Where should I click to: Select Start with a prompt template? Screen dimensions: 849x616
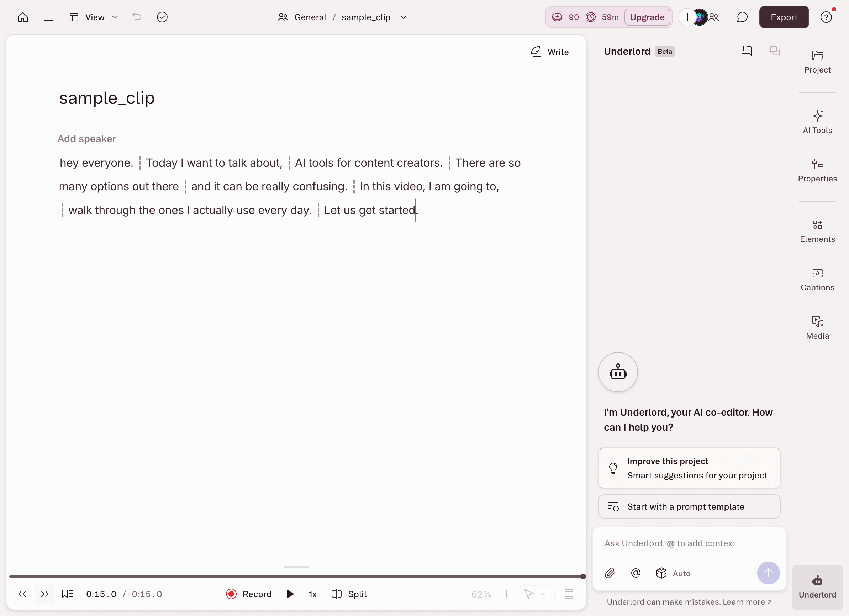point(689,507)
